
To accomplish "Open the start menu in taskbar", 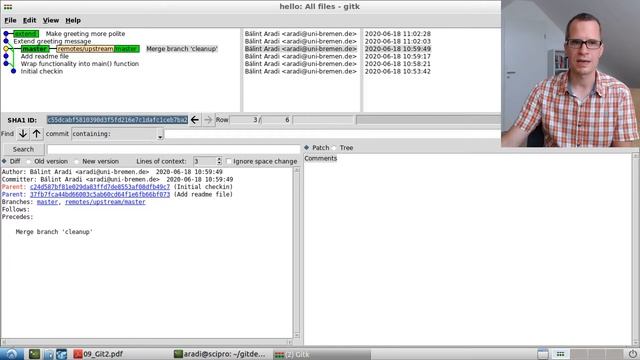I will [x=11, y=354].
